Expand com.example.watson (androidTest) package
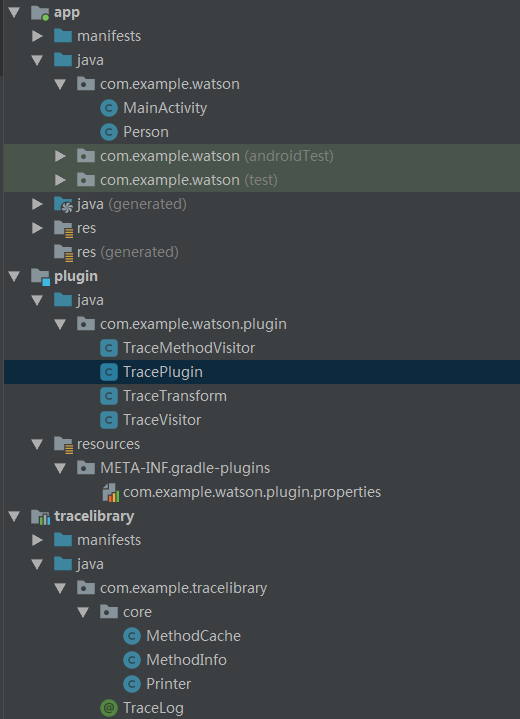 pyautogui.click(x=60, y=156)
